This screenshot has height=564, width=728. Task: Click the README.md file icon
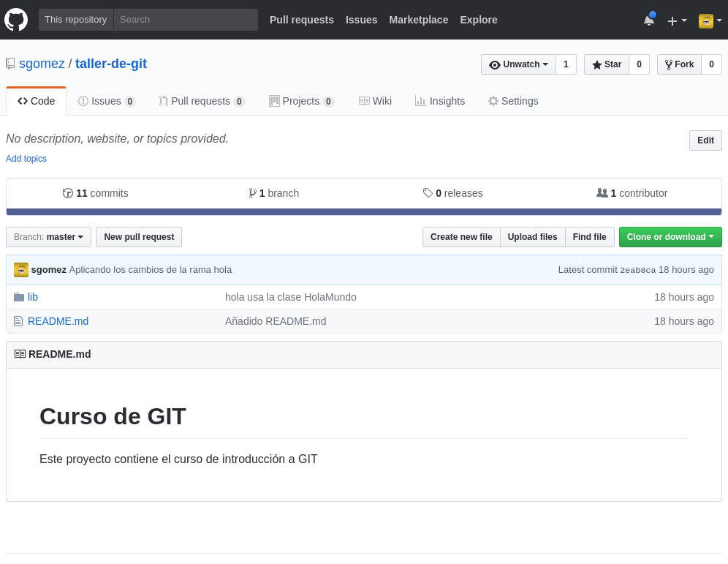click(x=17, y=320)
